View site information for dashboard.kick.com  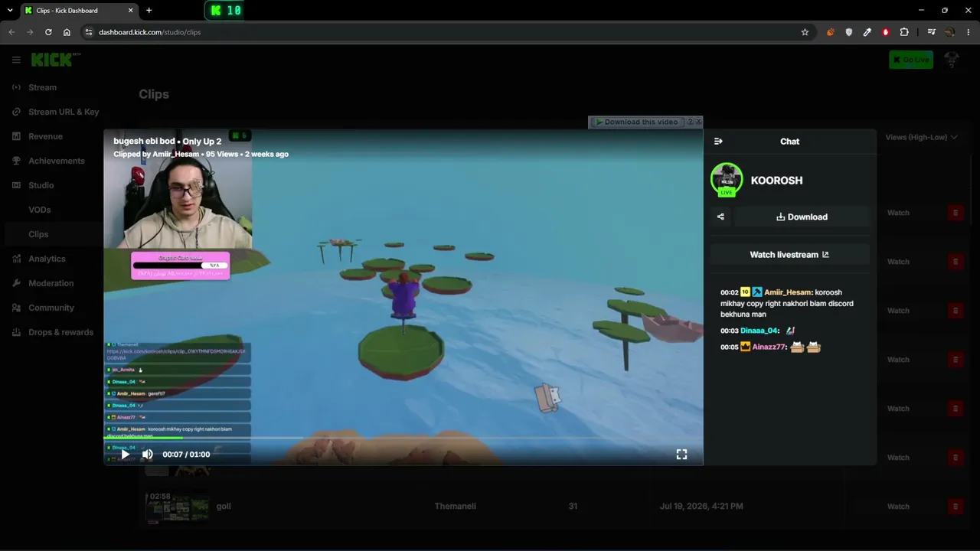click(88, 32)
